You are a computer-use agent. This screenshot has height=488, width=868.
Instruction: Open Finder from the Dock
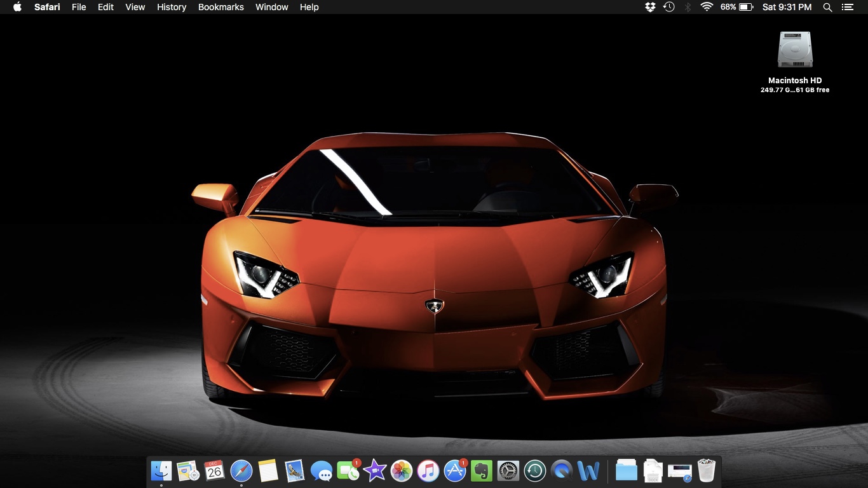pyautogui.click(x=161, y=471)
